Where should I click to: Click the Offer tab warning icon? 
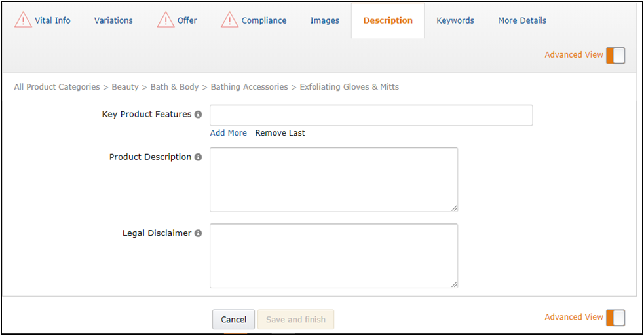click(166, 20)
